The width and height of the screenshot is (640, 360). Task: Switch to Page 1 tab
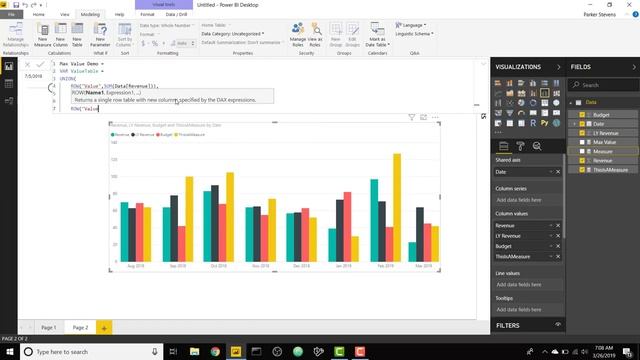(49, 327)
